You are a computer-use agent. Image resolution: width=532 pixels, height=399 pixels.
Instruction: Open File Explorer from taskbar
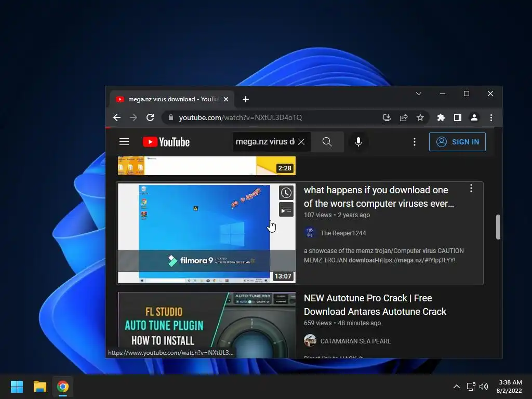(x=39, y=387)
